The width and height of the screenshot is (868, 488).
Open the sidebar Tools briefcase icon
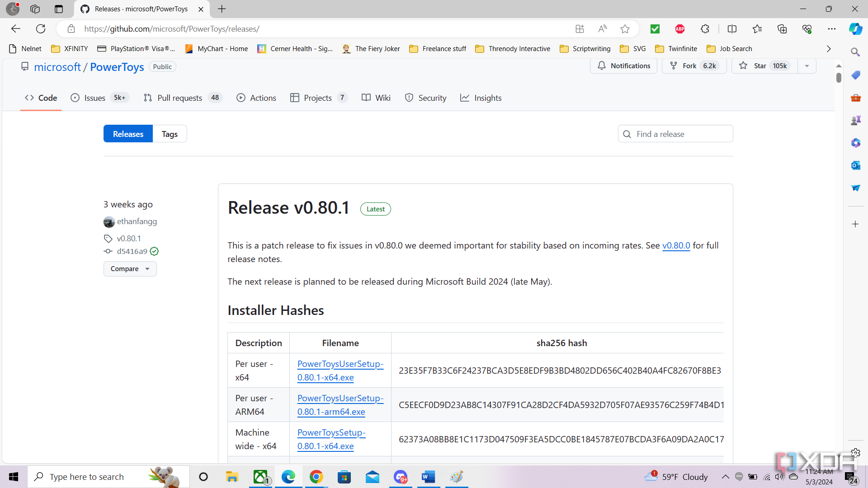[x=855, y=98]
